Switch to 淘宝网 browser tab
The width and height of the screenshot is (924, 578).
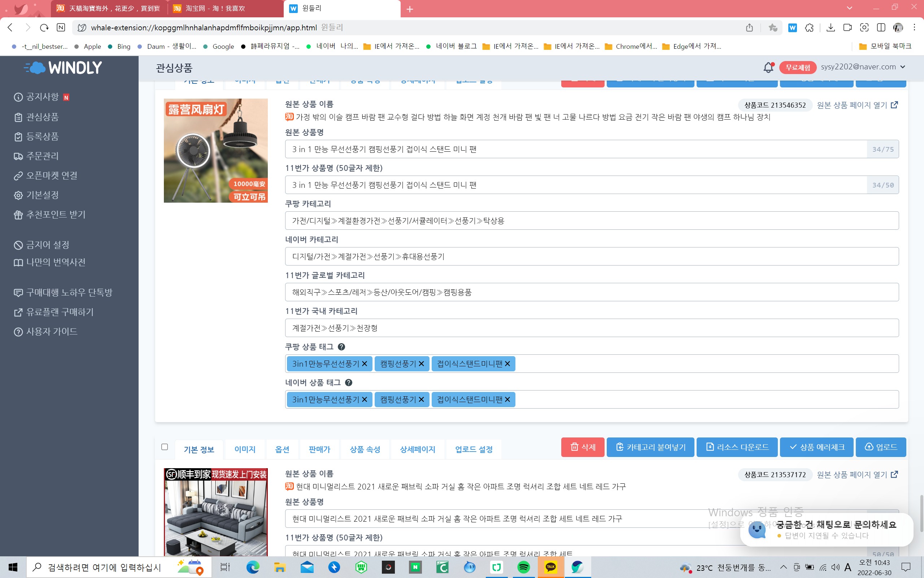tap(225, 8)
